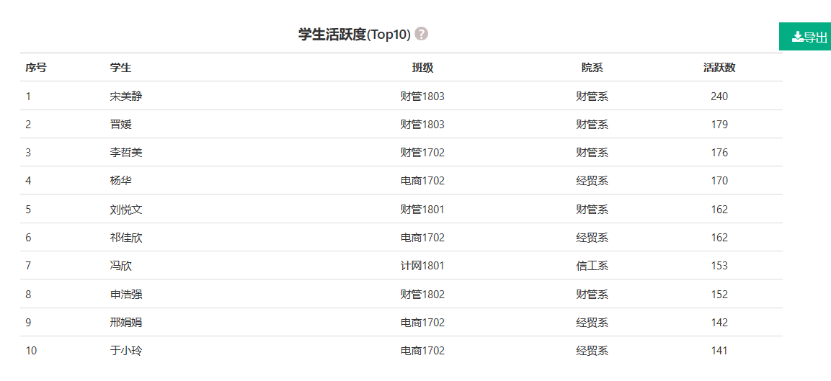This screenshot has width=831, height=381.
Task: Click the 学生 column header
Action: [121, 68]
